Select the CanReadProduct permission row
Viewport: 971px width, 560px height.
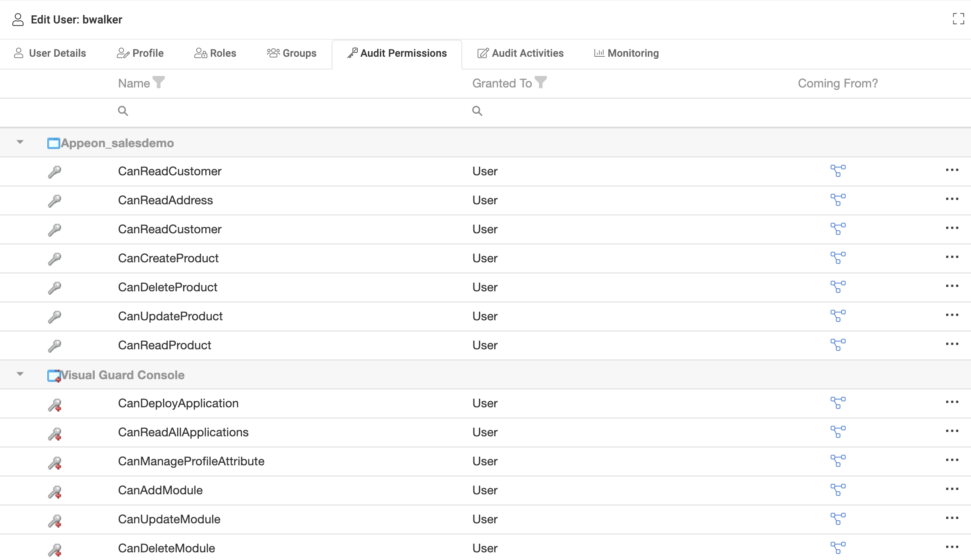pos(165,345)
